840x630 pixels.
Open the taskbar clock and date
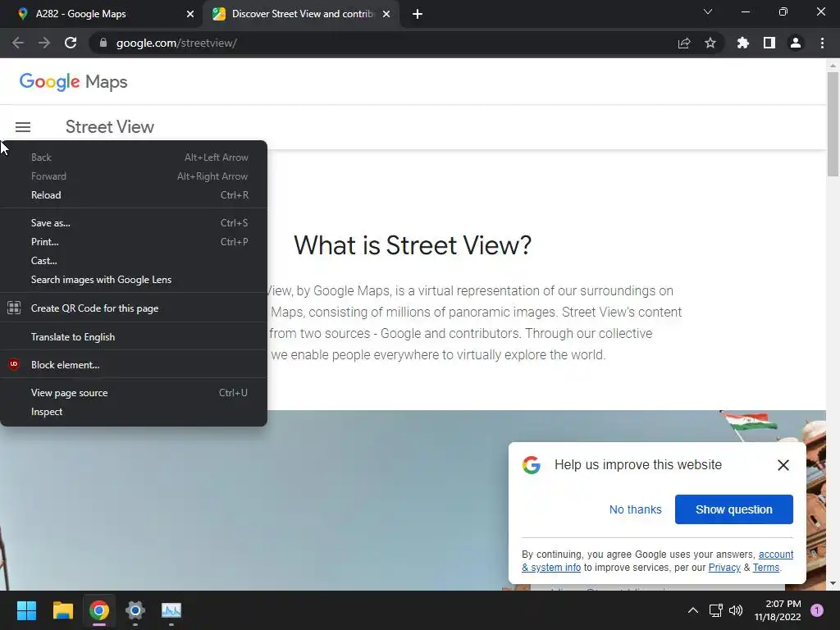click(778, 610)
